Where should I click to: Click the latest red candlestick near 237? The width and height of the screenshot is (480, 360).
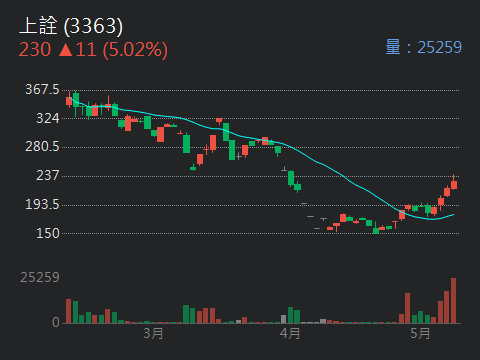[454, 183]
